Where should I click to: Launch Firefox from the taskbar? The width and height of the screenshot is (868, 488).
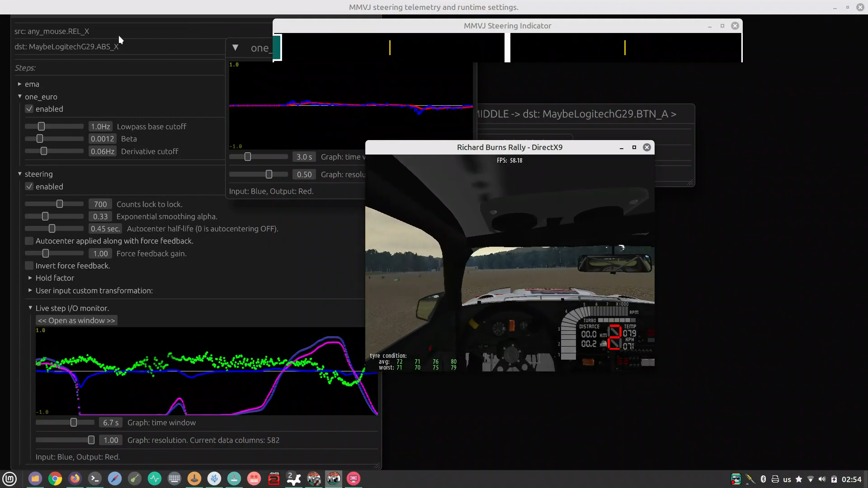pyautogui.click(x=75, y=479)
